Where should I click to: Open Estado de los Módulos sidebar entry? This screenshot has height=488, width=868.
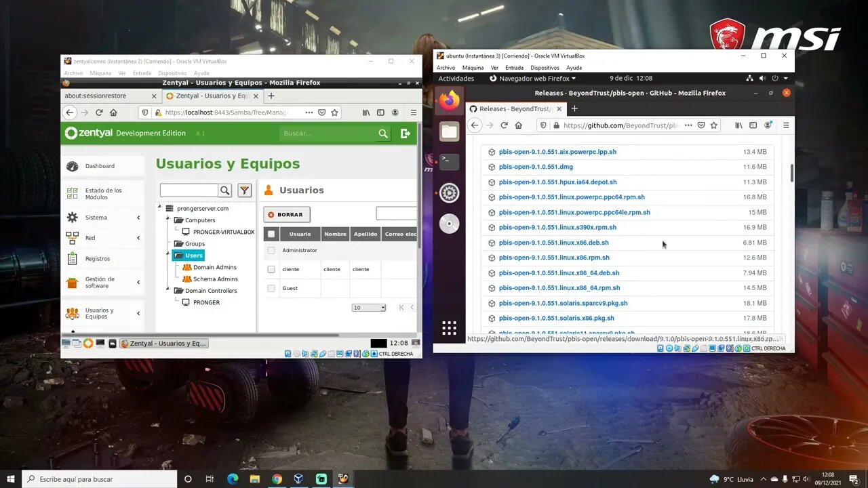click(x=102, y=194)
